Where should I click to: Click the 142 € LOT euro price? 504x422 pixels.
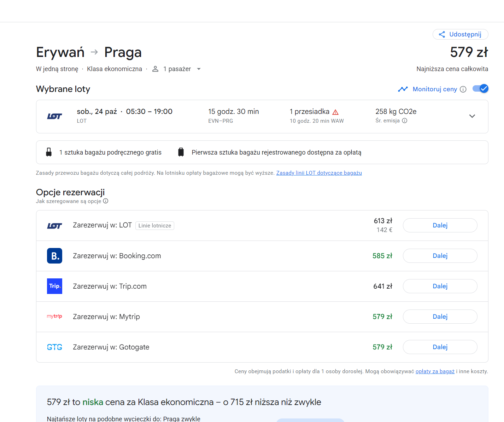(384, 230)
